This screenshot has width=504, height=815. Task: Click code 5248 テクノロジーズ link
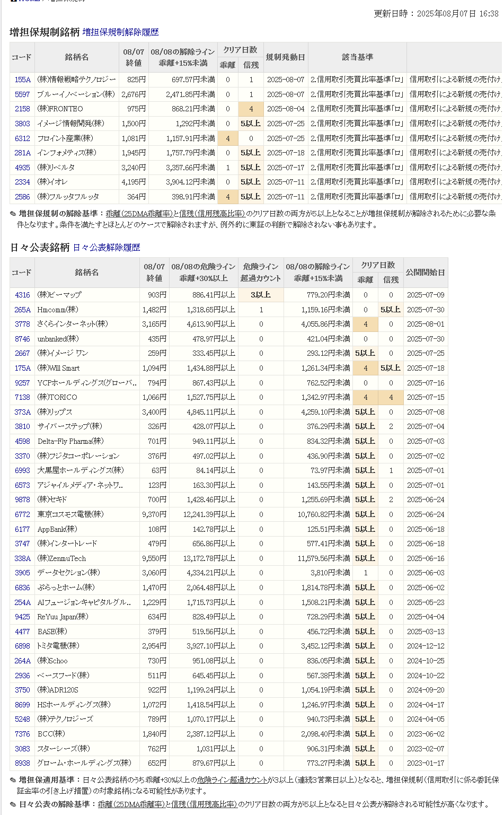22,719
